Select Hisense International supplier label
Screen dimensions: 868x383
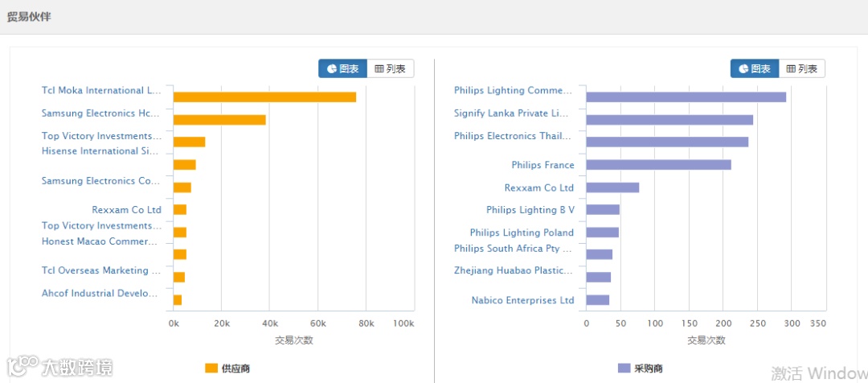pos(101,151)
